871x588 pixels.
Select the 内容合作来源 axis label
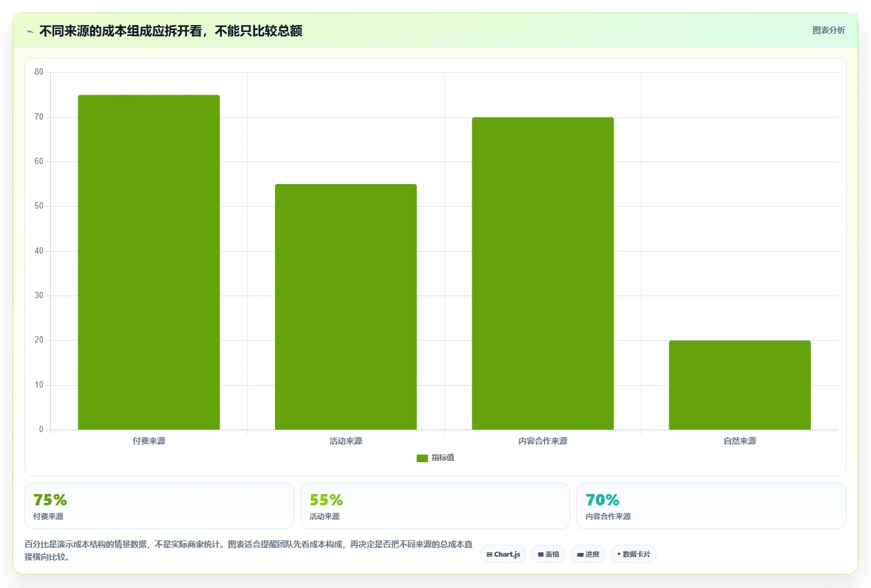point(543,441)
